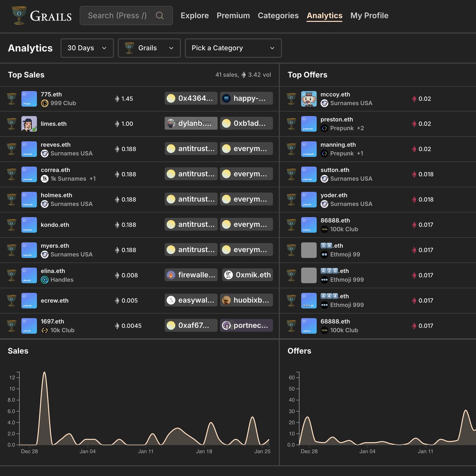The height and width of the screenshot is (476, 476).
Task: Go to the Premium page
Action: [x=233, y=15]
